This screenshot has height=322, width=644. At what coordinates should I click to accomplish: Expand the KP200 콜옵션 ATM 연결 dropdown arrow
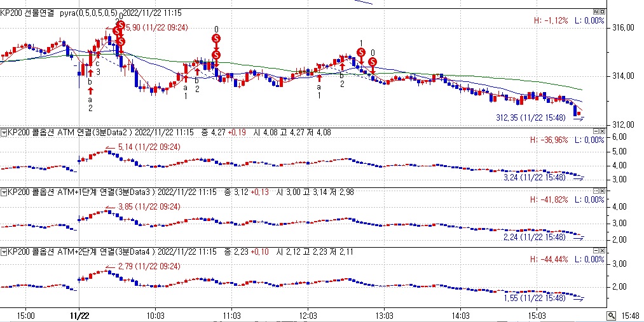tap(4, 132)
